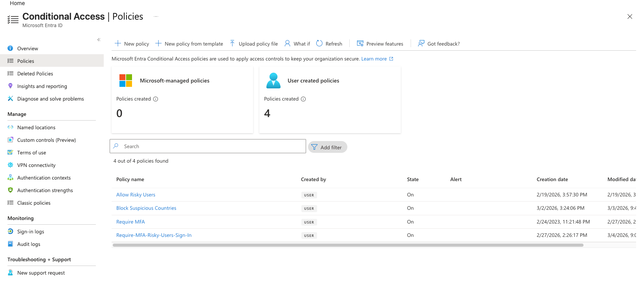This screenshot has width=644, height=286.
Task: Focus the policies Search field
Action: tap(208, 146)
